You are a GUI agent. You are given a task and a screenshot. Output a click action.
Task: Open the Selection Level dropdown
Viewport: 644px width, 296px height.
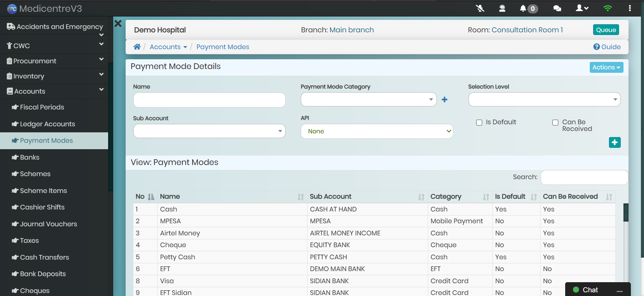544,99
